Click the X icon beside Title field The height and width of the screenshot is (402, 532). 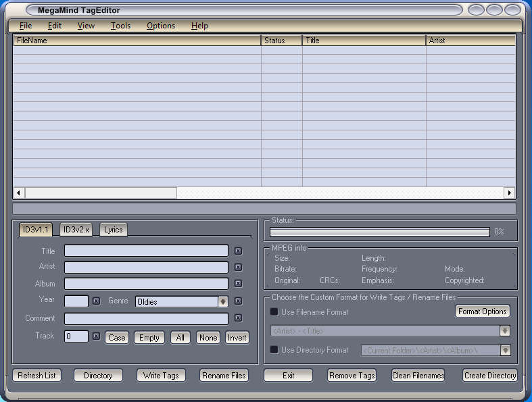[238, 251]
